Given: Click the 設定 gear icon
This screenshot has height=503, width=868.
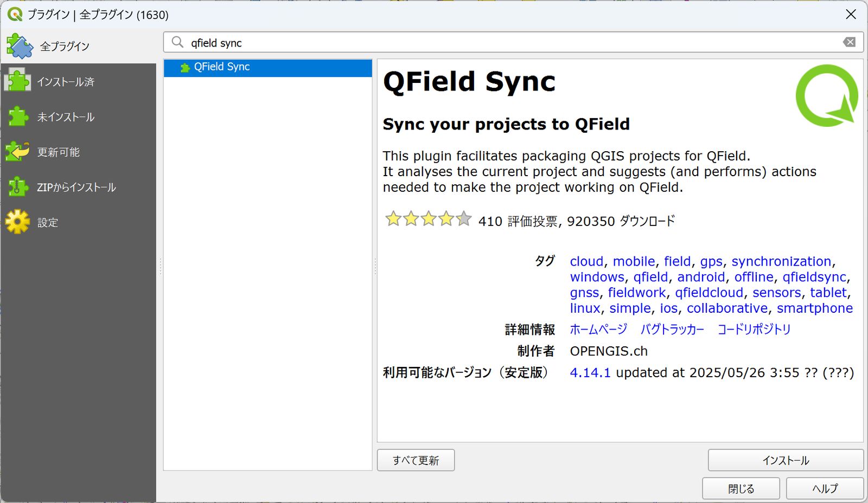Looking at the screenshot, I should tap(17, 222).
